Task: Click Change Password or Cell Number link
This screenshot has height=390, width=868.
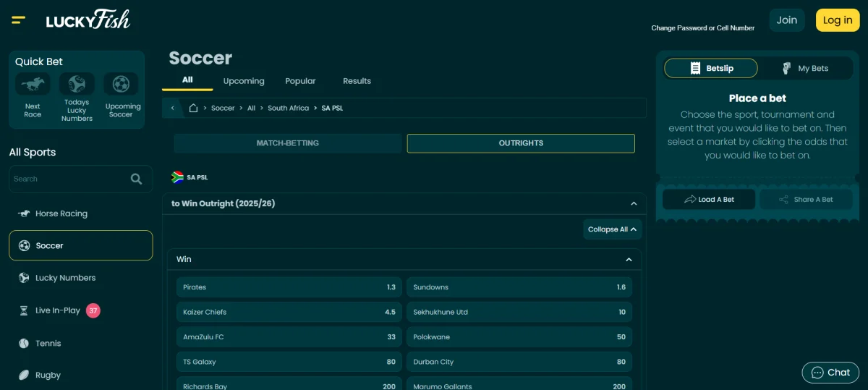Action: pyautogui.click(x=702, y=28)
